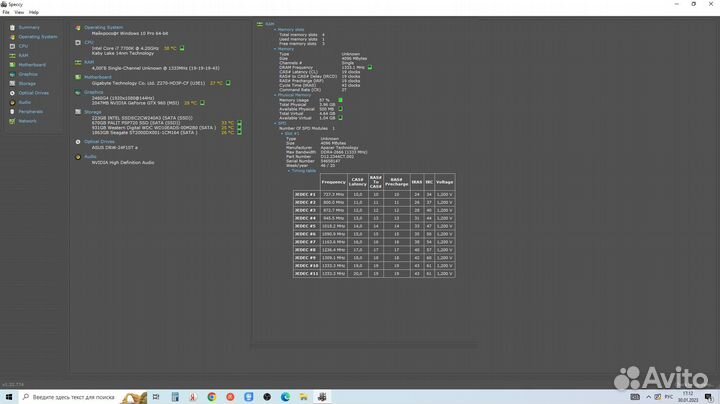
Task: Click the Motherboard temperature tray icon
Action: pyautogui.click(x=228, y=83)
